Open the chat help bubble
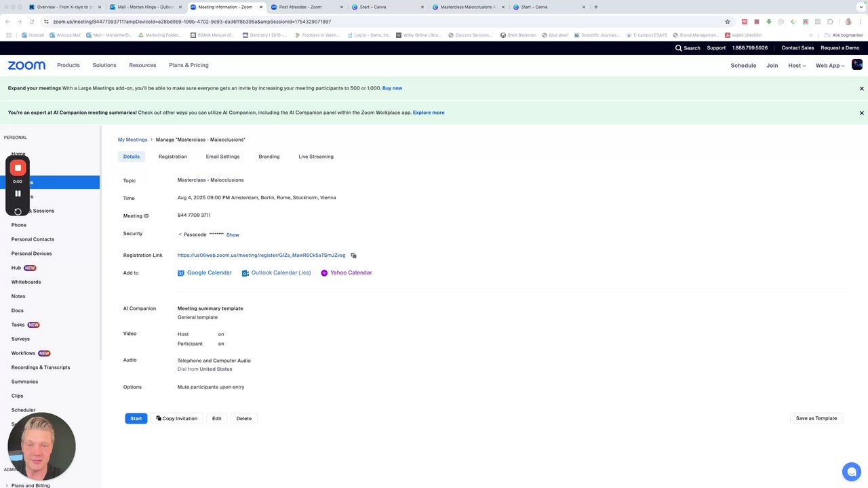This screenshot has height=488, width=868. coord(851,472)
